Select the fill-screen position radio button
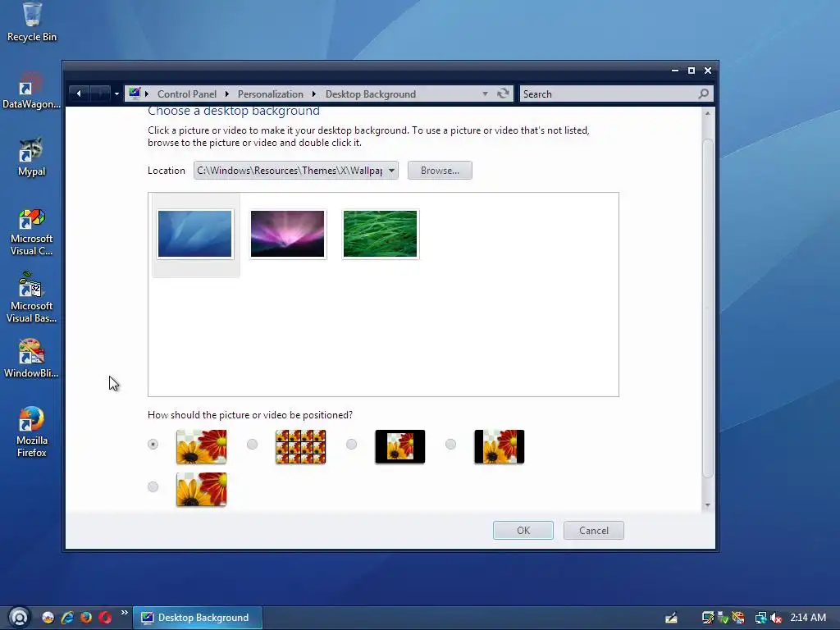Viewport: 840px width, 630px height. (153, 444)
